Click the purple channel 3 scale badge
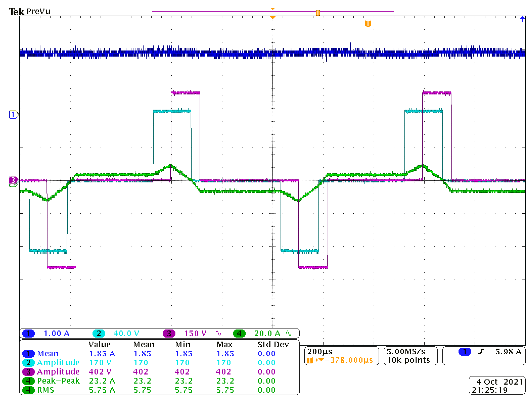 pos(169,333)
